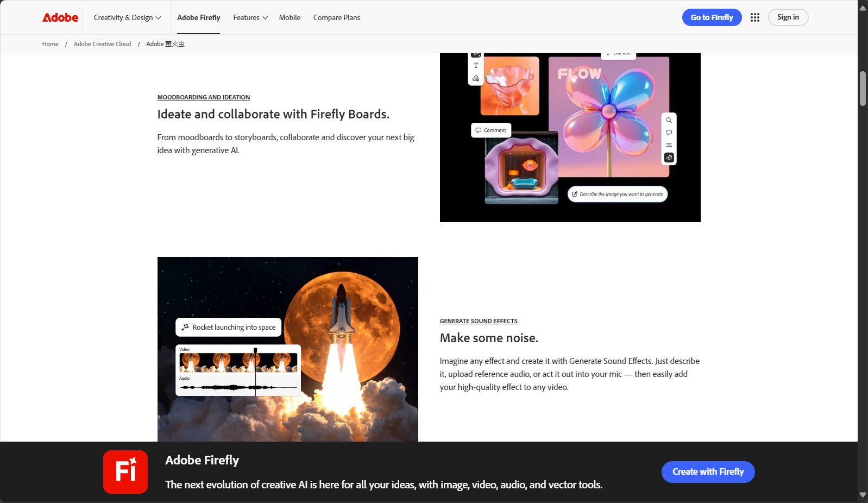Click the orange glass bowl image
The height and width of the screenshot is (503, 868).
pyautogui.click(x=510, y=86)
